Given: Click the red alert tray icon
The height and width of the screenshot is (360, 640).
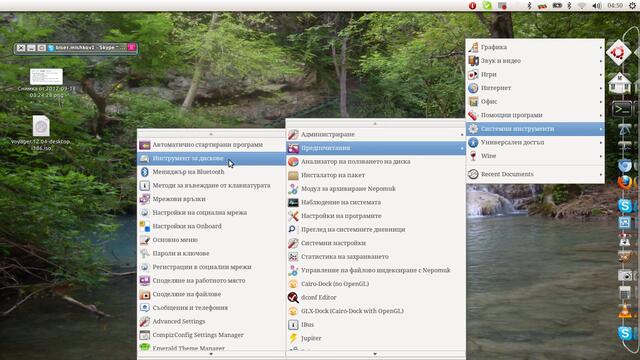Looking at the screenshot, I should point(472,6).
